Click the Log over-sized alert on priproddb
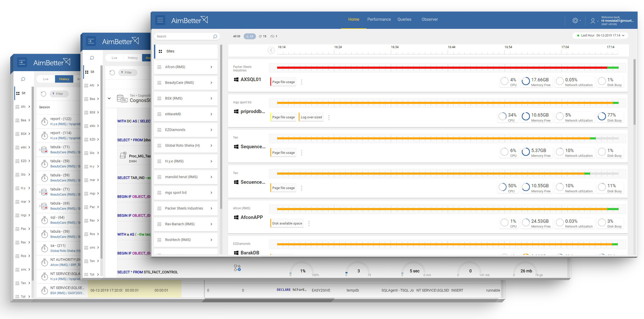Screen dimensions: 644x319 click(x=311, y=117)
